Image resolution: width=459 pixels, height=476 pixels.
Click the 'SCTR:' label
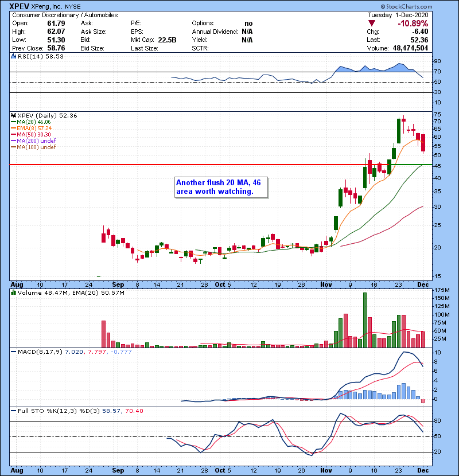200,48
